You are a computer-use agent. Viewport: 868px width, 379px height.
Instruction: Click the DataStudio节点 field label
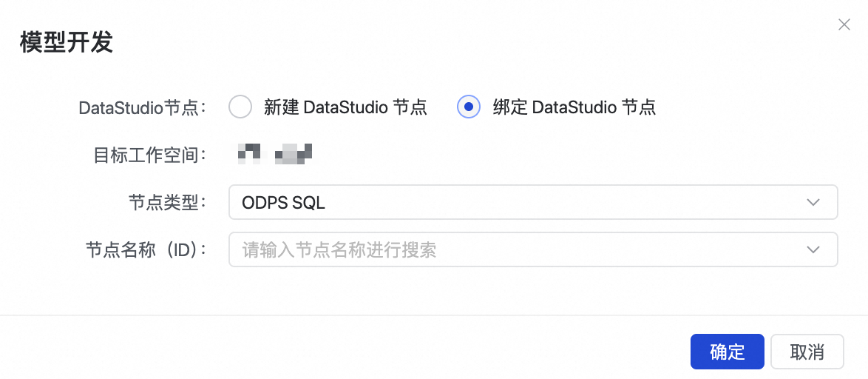point(141,108)
